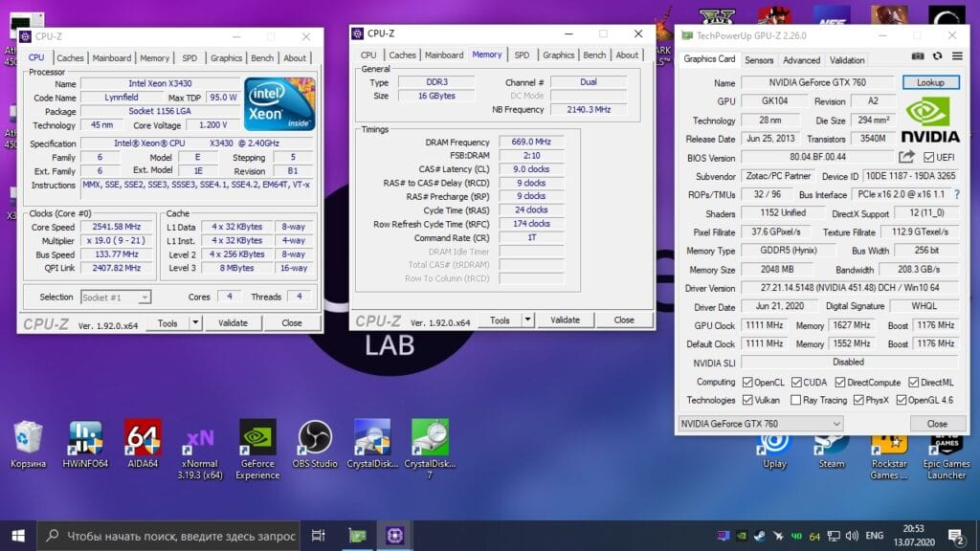Open Validation tab in GPU-Z

pos(847,60)
